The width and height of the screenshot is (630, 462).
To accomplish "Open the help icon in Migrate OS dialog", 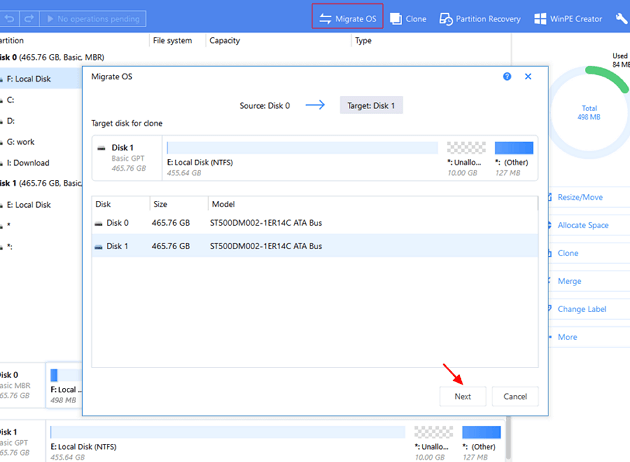I will tap(508, 76).
